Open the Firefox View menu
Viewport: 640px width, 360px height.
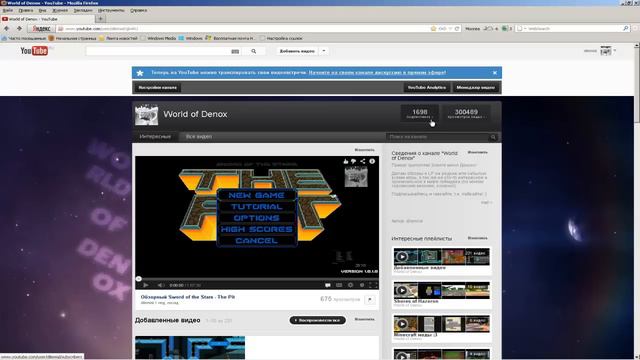pyautogui.click(x=42, y=10)
